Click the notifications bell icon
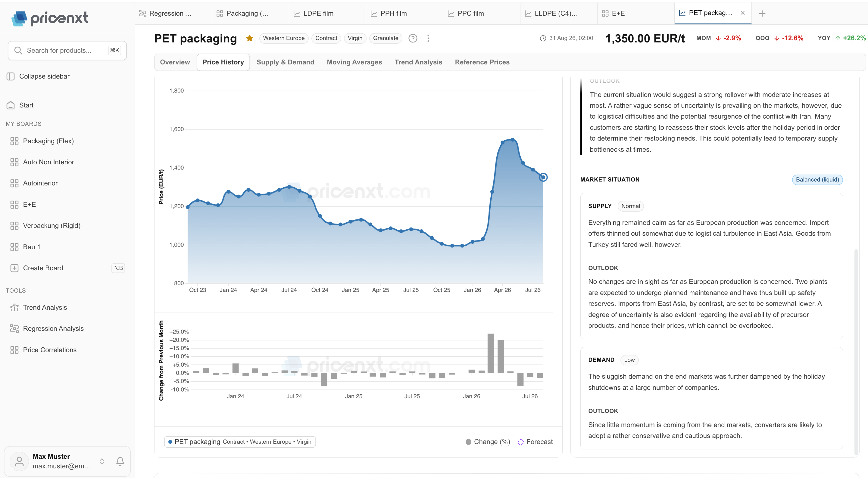This screenshot has width=868, height=478. (x=120, y=461)
